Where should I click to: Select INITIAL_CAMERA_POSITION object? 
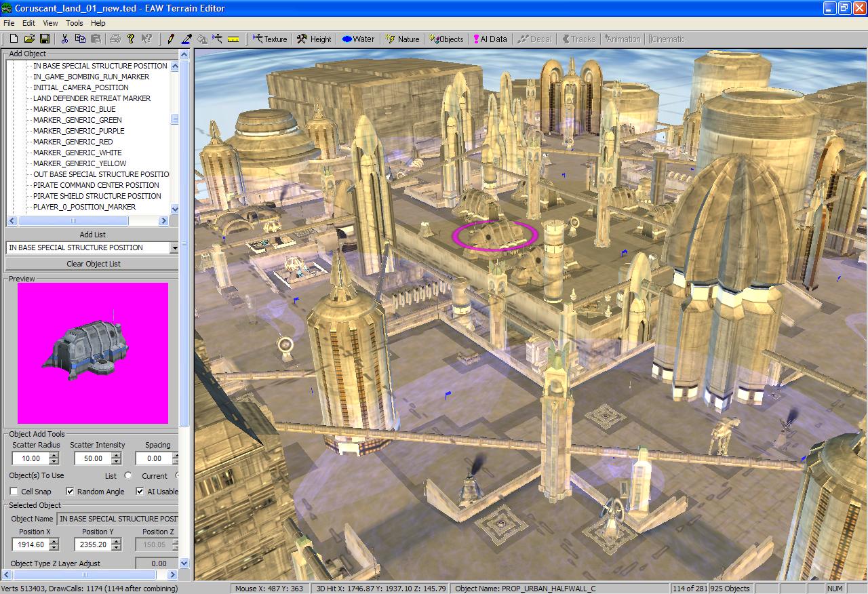click(x=81, y=87)
